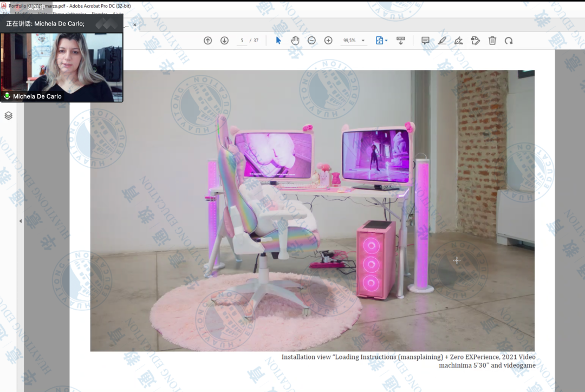Click the 'Michela De Carlo' name label
The height and width of the screenshot is (392, 585).
point(37,96)
